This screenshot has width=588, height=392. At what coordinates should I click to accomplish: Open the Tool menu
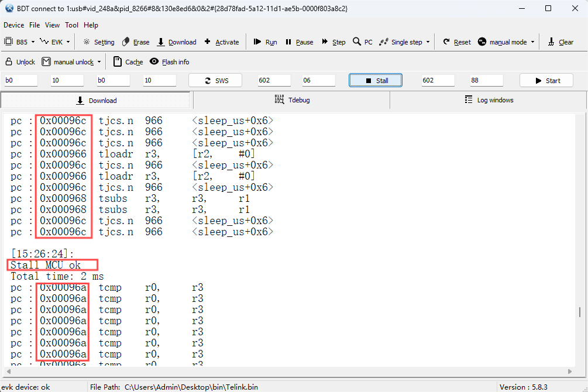click(71, 25)
